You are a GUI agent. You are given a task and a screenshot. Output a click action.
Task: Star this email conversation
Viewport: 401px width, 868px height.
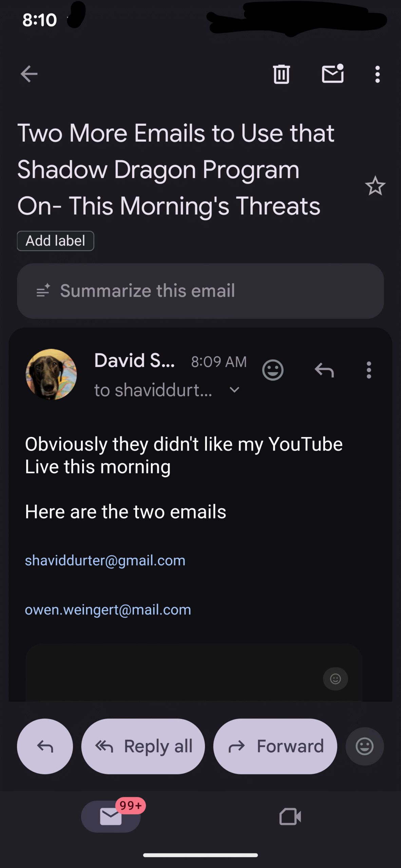375,186
